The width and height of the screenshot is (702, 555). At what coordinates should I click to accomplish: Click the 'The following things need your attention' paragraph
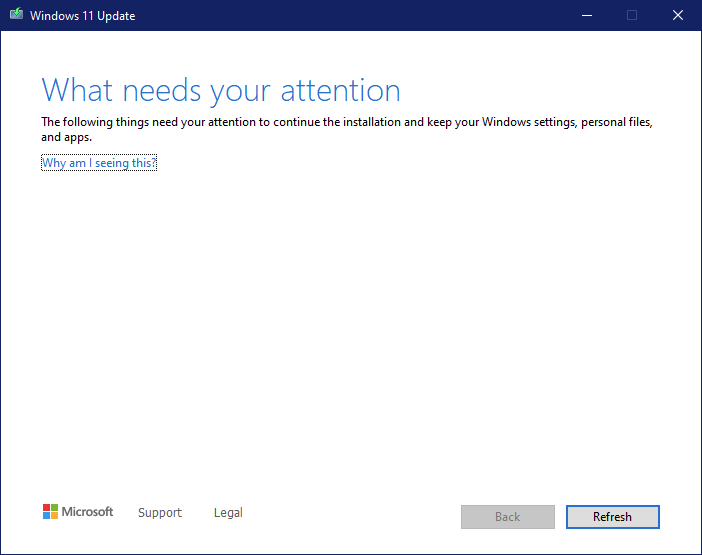(x=347, y=129)
